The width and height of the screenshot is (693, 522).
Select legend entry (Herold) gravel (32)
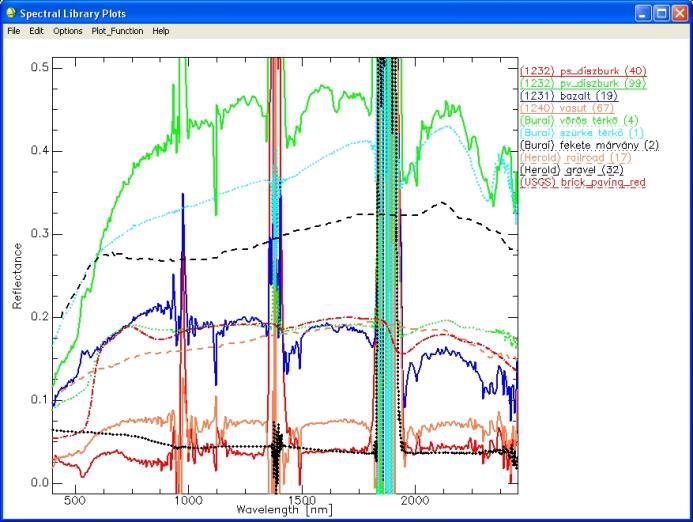pyautogui.click(x=572, y=170)
